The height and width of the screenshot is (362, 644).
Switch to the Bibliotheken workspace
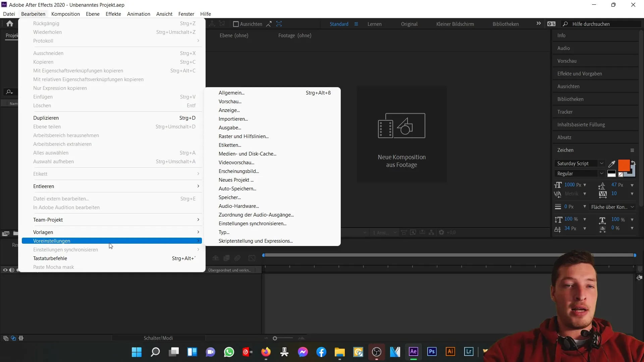pos(505,24)
